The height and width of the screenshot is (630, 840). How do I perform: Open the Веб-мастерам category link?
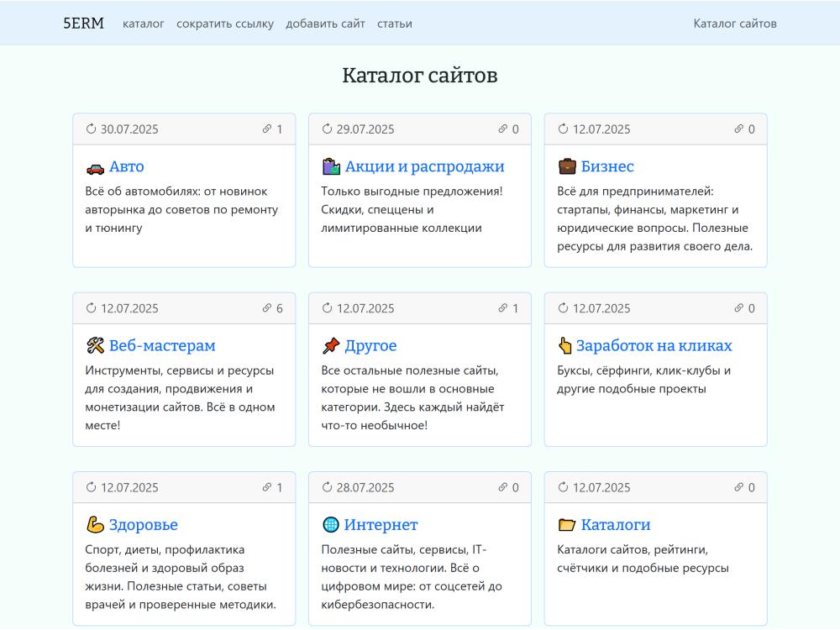click(x=162, y=345)
